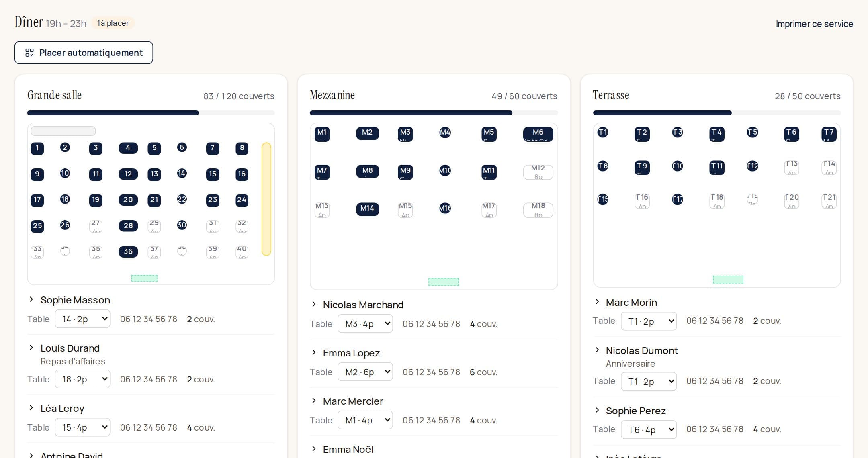This screenshot has height=458, width=868.
Task: Select table M14 on Mezzanine plan
Action: (x=367, y=209)
